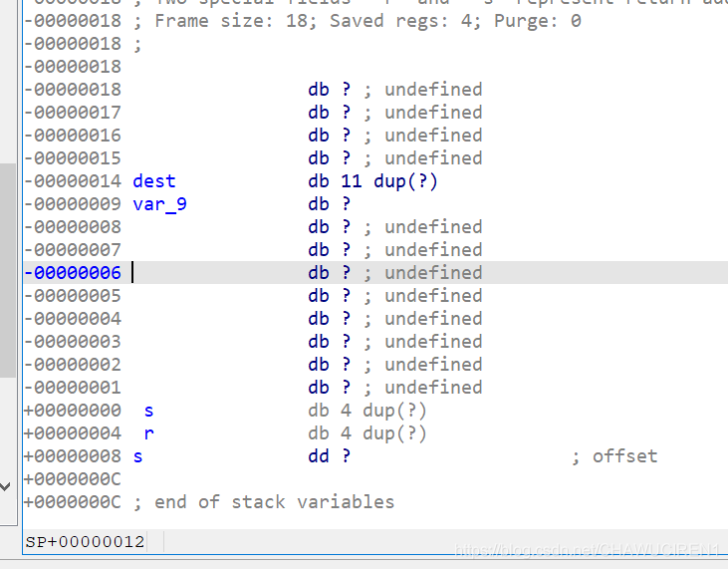The width and height of the screenshot is (728, 569).
Task: Select the undefined byte at -00000016
Action: coord(394,136)
